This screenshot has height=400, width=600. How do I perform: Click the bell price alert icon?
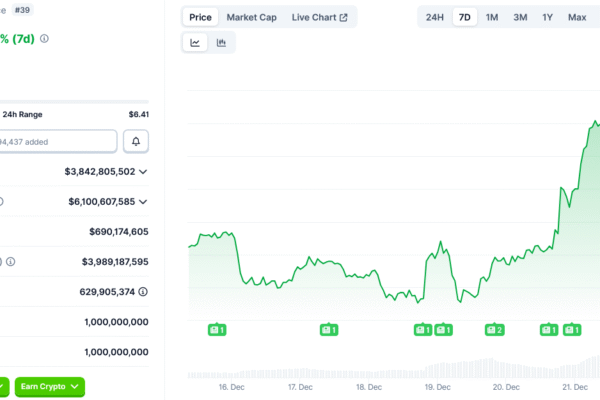coord(136,141)
